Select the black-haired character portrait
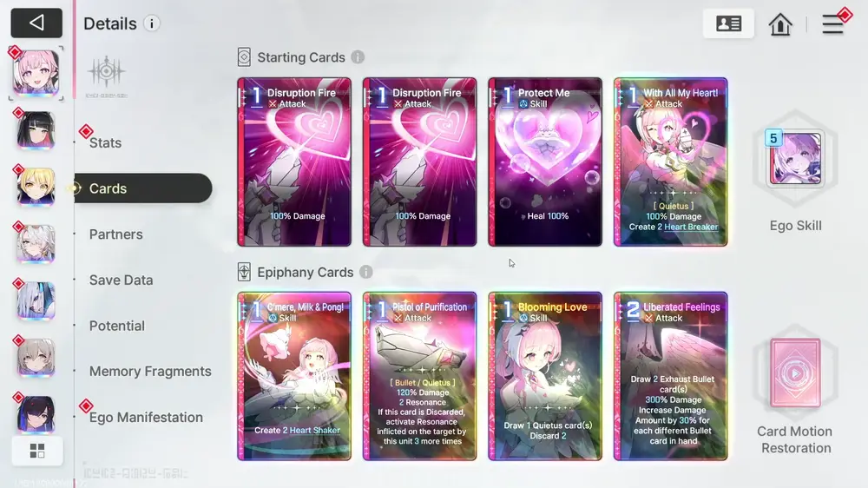 [x=36, y=130]
